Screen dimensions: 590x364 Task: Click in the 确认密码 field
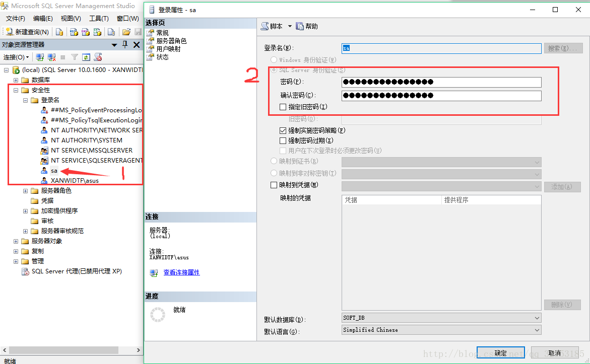[x=441, y=96]
